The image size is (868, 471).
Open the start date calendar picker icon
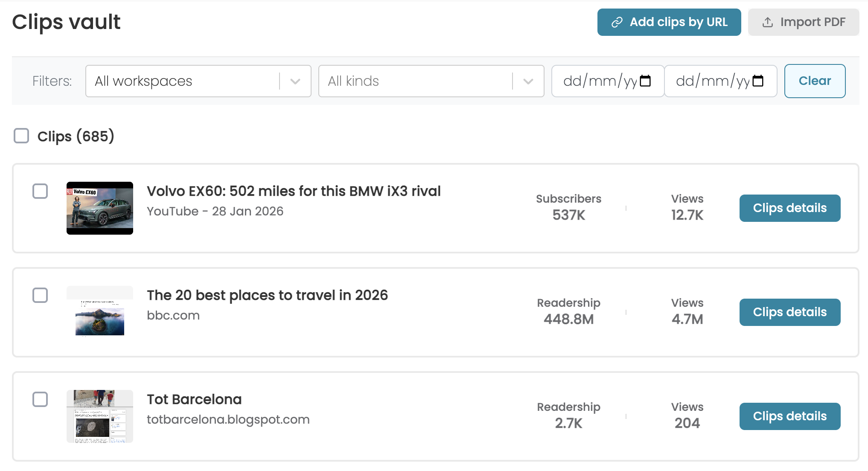[645, 81]
